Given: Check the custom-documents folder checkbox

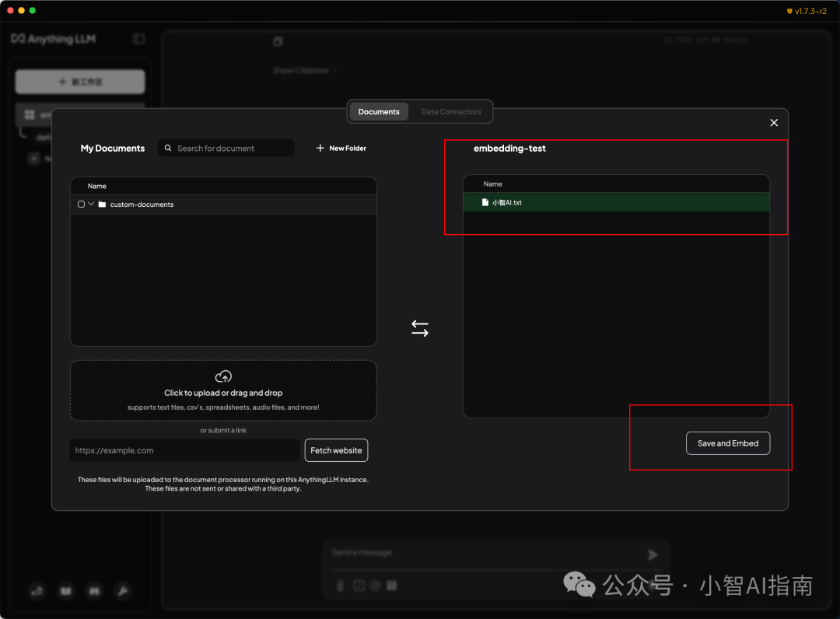Looking at the screenshot, I should [x=81, y=205].
